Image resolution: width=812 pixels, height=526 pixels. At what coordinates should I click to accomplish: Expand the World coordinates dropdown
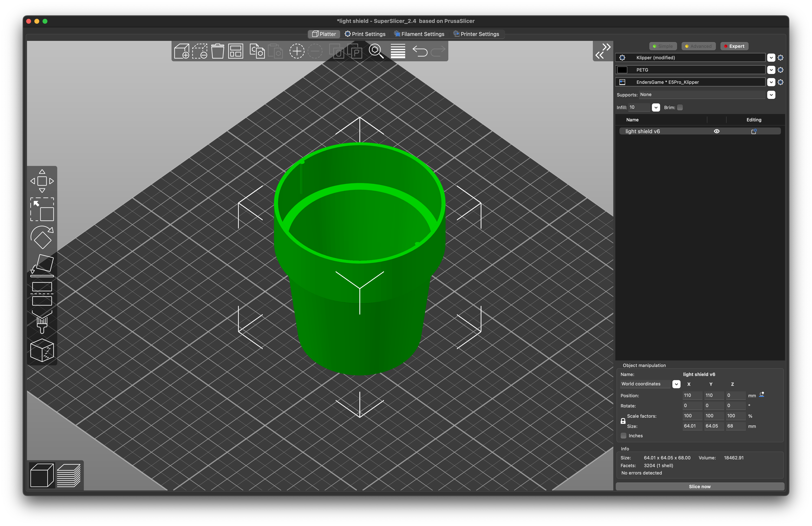pyautogui.click(x=676, y=384)
